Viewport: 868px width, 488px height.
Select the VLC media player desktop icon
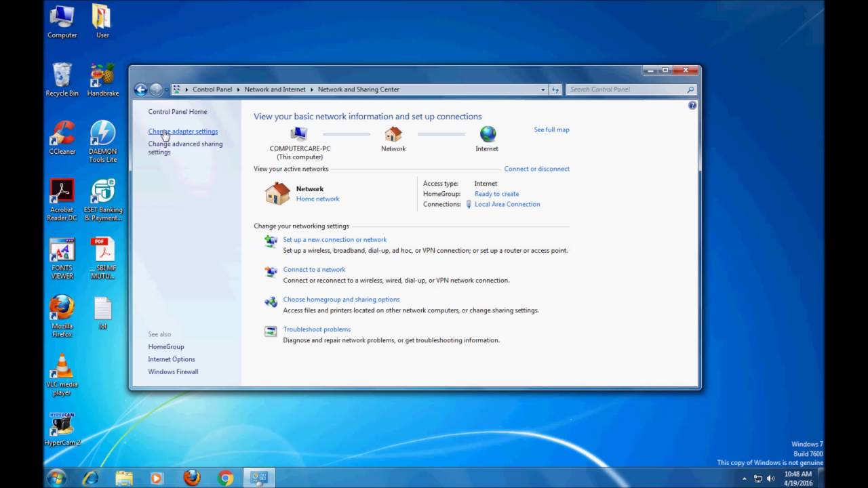pyautogui.click(x=62, y=375)
